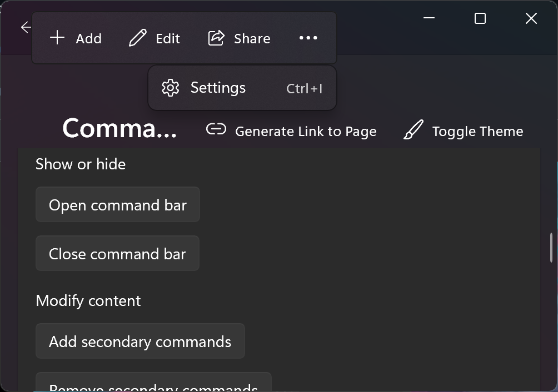Click the Open command bar button
The height and width of the screenshot is (392, 558).
pyautogui.click(x=118, y=205)
